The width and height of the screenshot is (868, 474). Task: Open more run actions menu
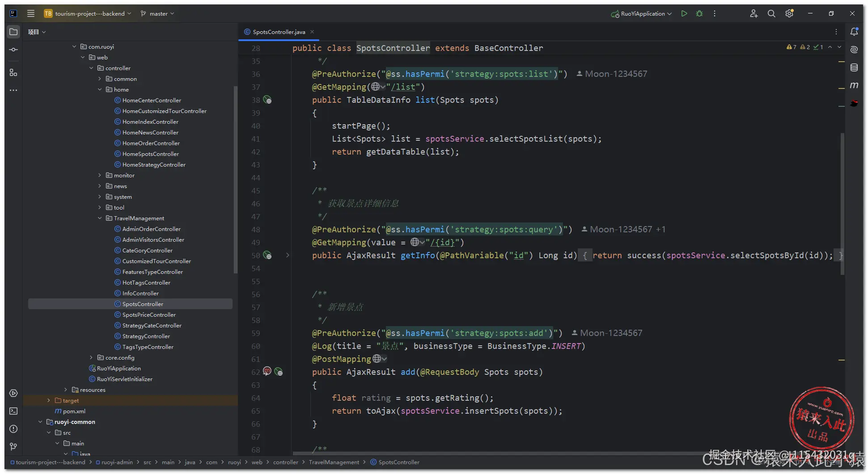click(715, 13)
